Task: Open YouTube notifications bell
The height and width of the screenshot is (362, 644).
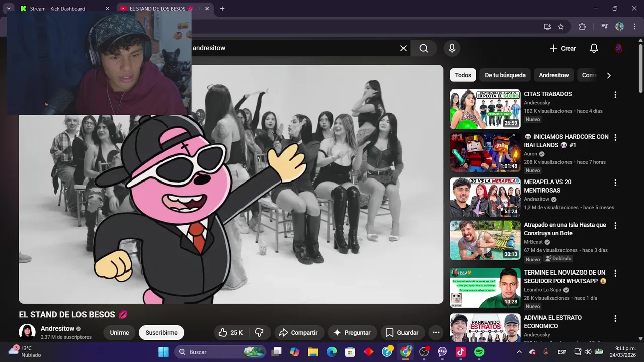Action: [x=594, y=48]
